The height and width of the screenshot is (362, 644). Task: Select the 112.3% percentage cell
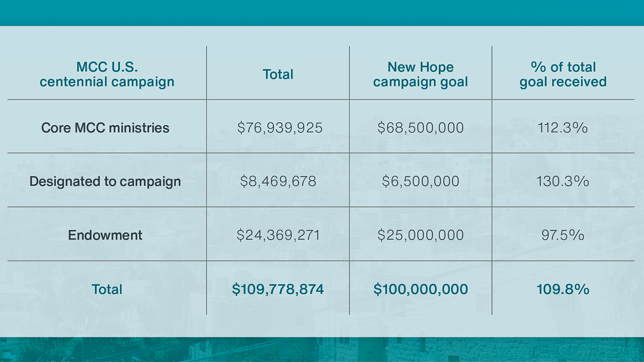pyautogui.click(x=562, y=128)
